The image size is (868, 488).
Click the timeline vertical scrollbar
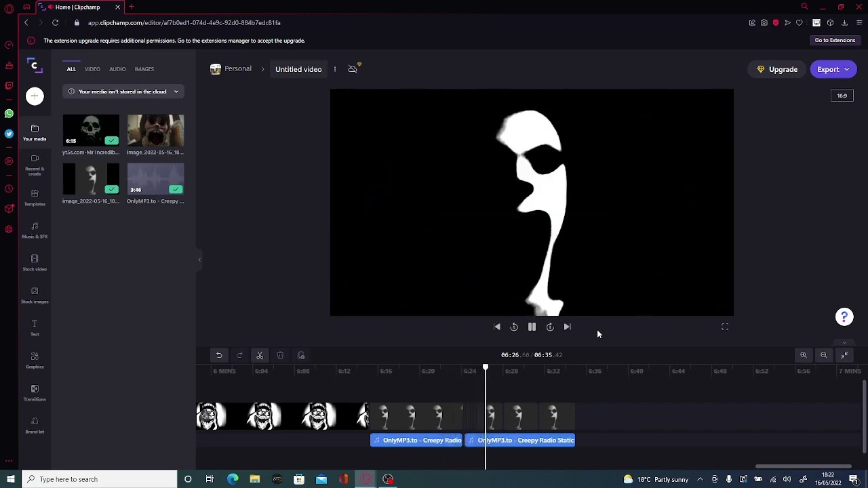864,416
